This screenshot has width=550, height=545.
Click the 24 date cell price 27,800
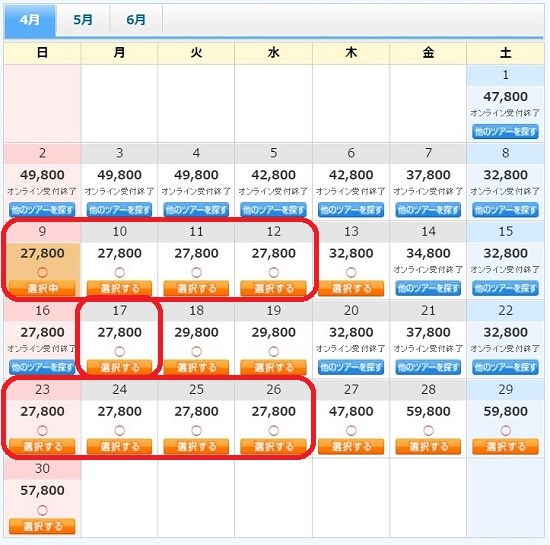coord(120,411)
